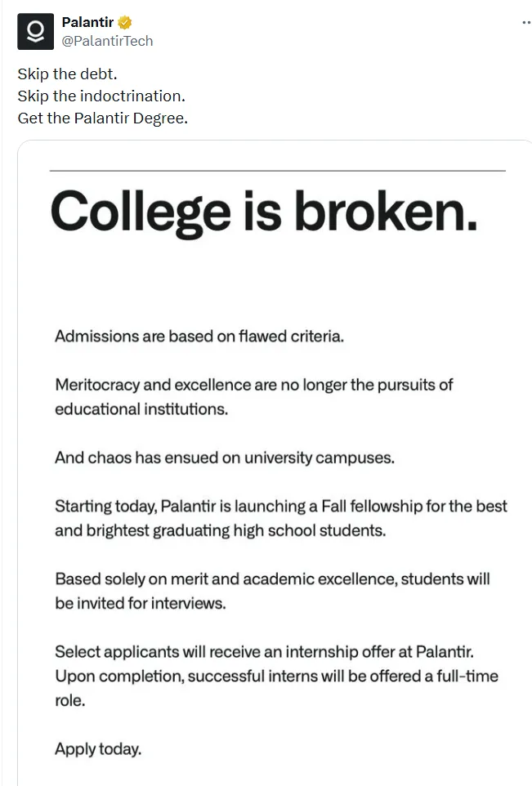This screenshot has height=786, width=532.
Task: Click 'Admissions are based on flawed criteria.' text
Action: tap(199, 336)
